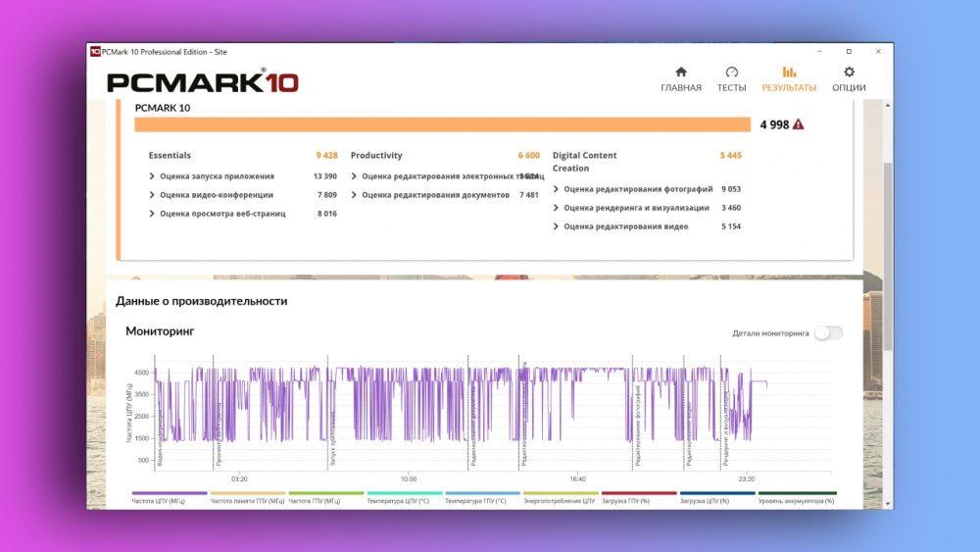Image resolution: width=980 pixels, height=552 pixels.
Task: Close the PCMark 10 window
Action: pos(878,51)
